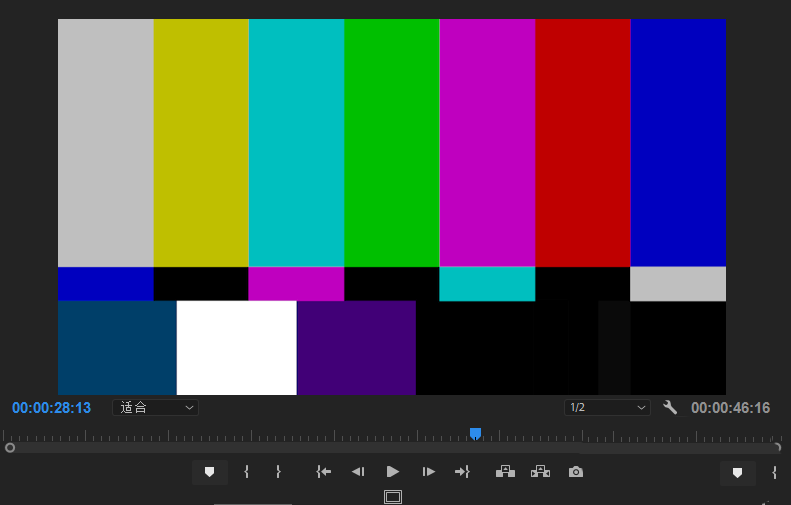Open the 1/2 playback resolution dropdown
Screen dimensions: 791x505
point(607,408)
